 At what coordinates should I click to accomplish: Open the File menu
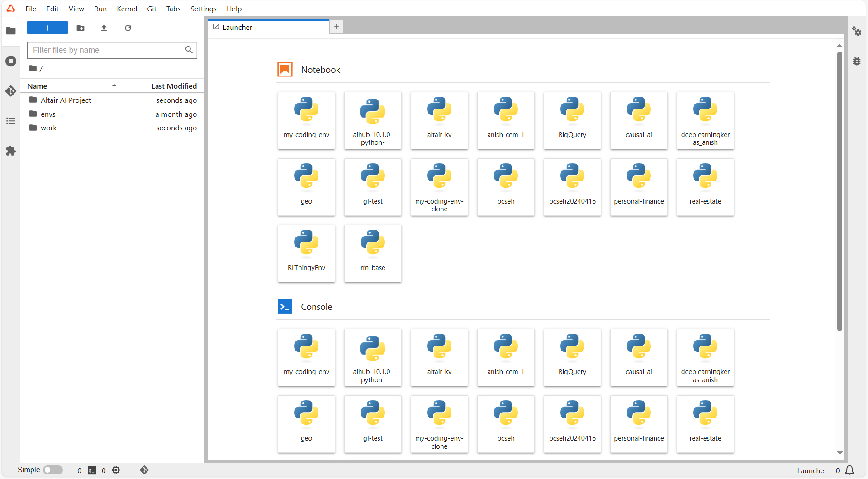(31, 9)
